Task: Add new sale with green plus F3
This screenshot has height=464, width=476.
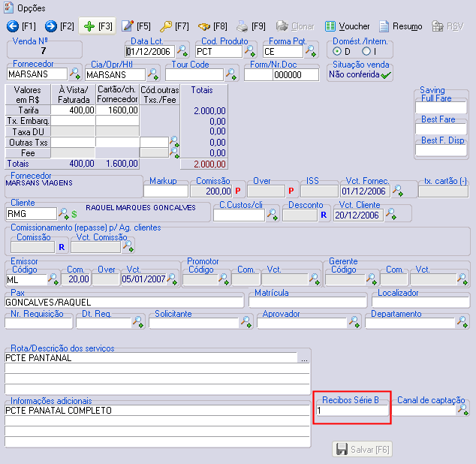Action: [98, 26]
